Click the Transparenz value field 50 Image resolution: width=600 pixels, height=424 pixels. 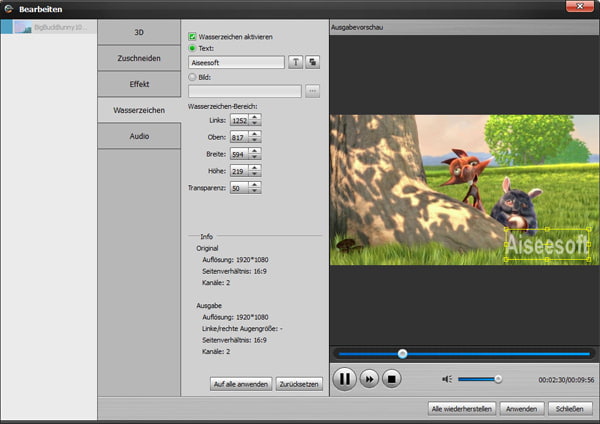click(240, 188)
